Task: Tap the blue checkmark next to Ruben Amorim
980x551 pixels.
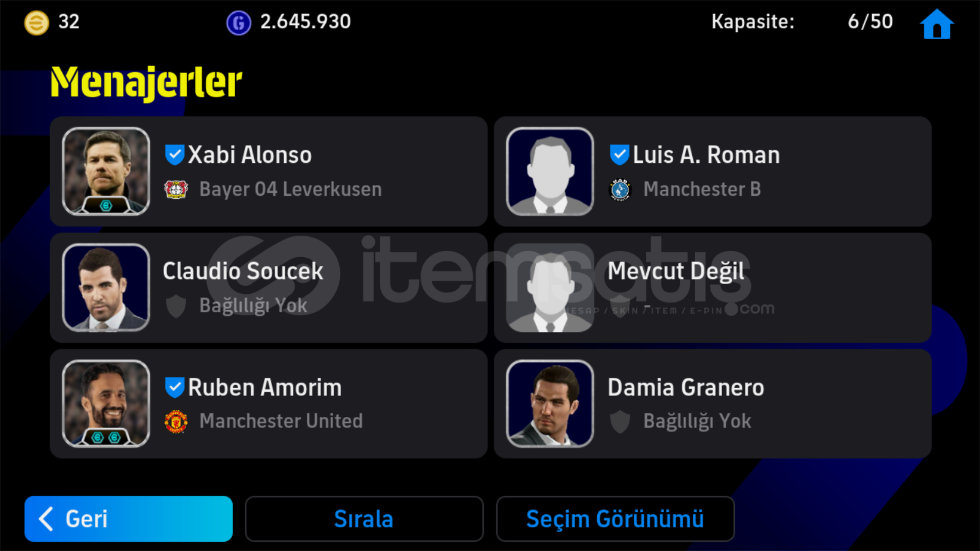Action: [x=175, y=387]
